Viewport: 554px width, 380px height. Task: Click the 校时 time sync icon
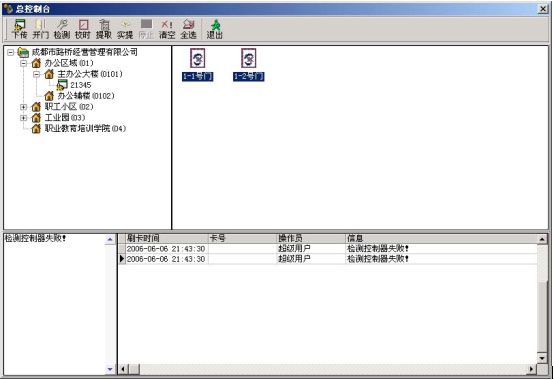click(x=83, y=29)
